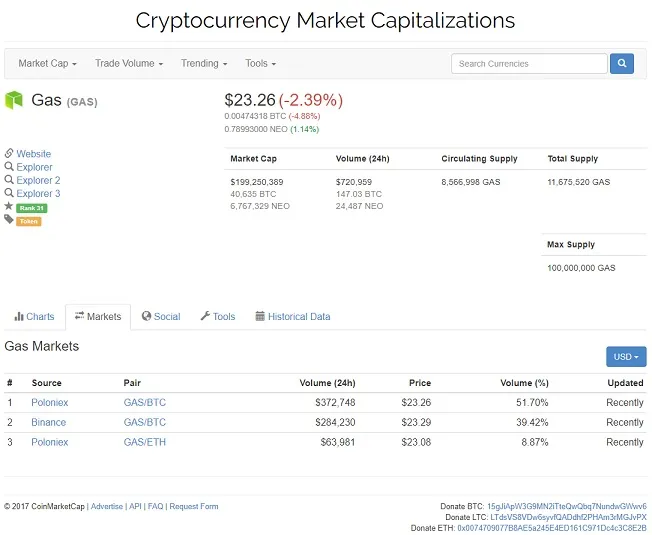The image size is (652, 535).
Task: Open the USD currency dropdown
Action: tap(626, 357)
